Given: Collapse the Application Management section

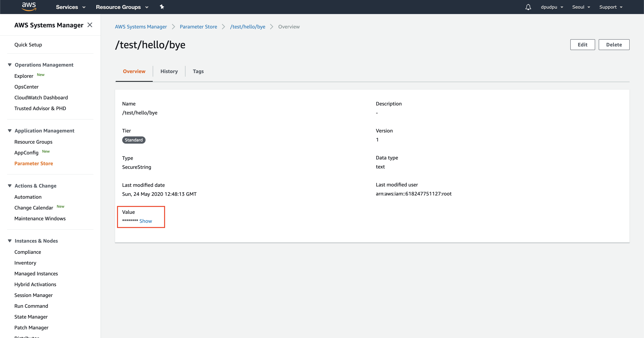Looking at the screenshot, I should (10, 131).
